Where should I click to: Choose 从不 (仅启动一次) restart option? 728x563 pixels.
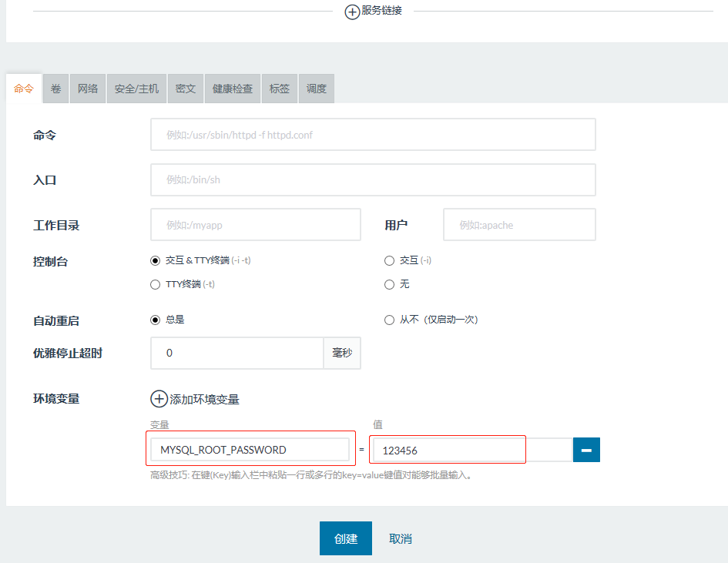point(389,320)
